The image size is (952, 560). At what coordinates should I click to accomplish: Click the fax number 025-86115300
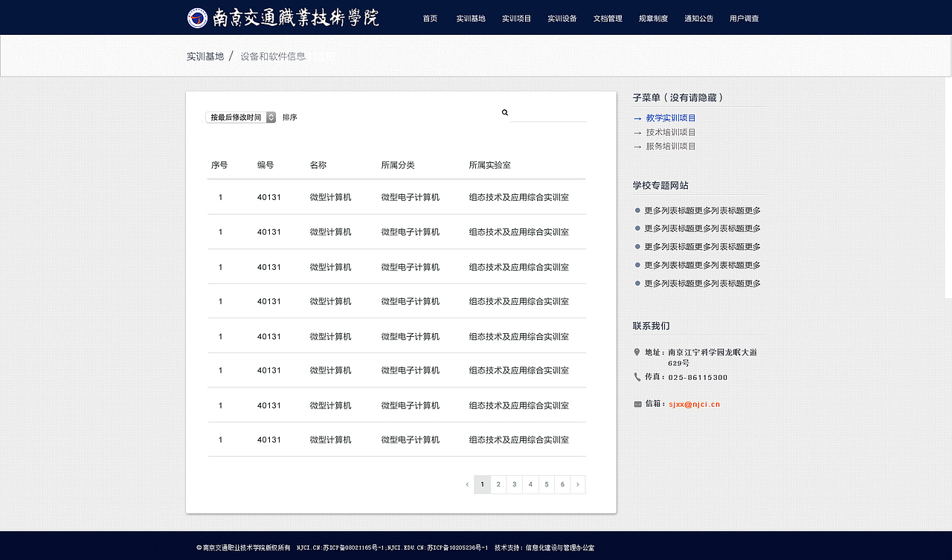pyautogui.click(x=698, y=377)
